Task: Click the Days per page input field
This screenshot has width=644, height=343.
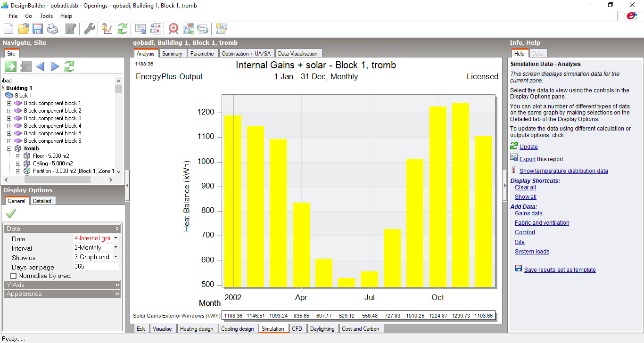Action: pyautogui.click(x=96, y=267)
